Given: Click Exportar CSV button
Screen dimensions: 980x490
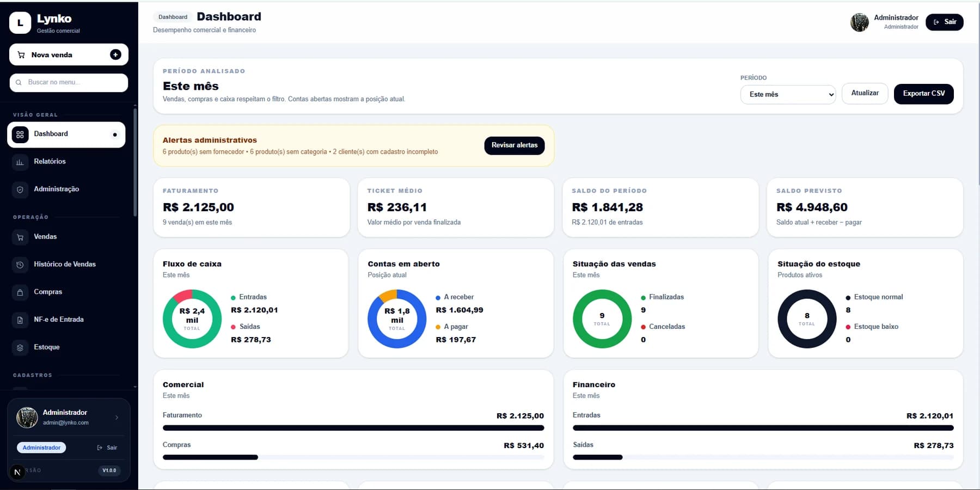Looking at the screenshot, I should 924,94.
